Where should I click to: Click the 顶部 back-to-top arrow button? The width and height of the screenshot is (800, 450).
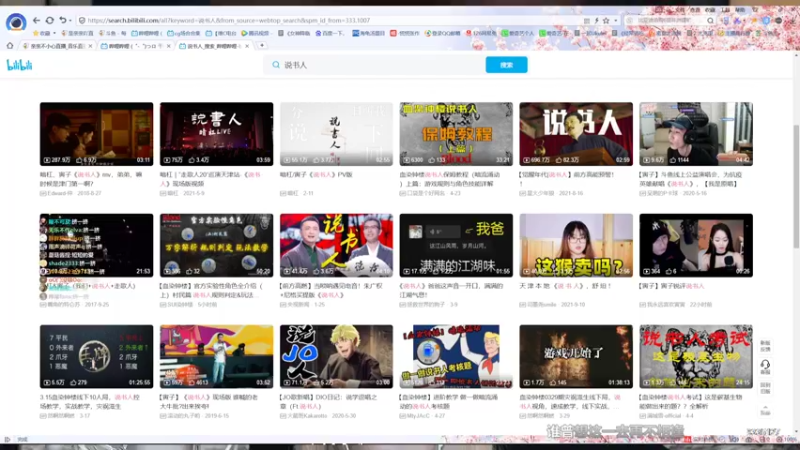click(765, 409)
